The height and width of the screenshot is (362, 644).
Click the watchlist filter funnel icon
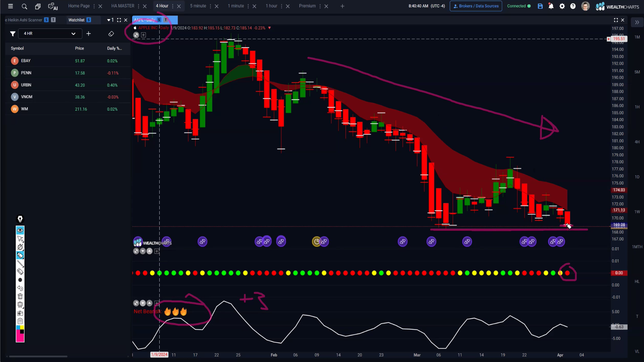click(12, 34)
